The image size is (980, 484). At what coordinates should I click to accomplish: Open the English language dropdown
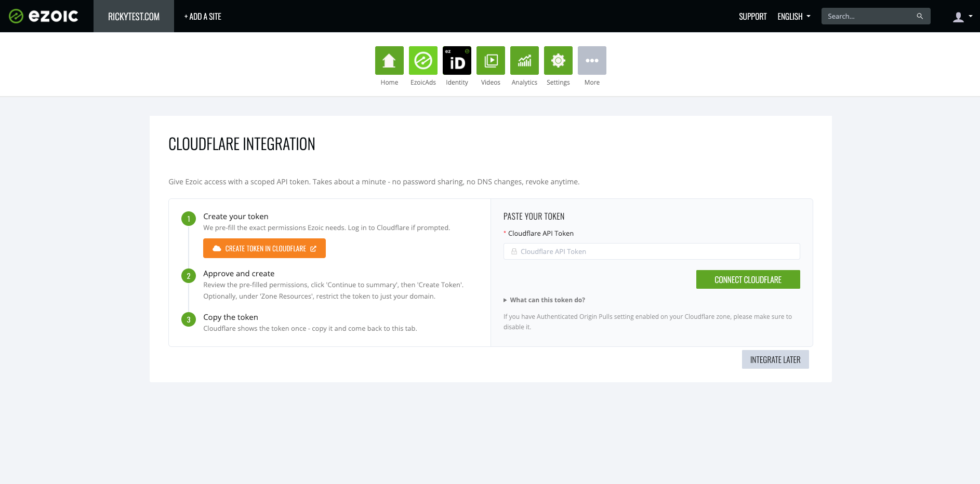pos(794,17)
